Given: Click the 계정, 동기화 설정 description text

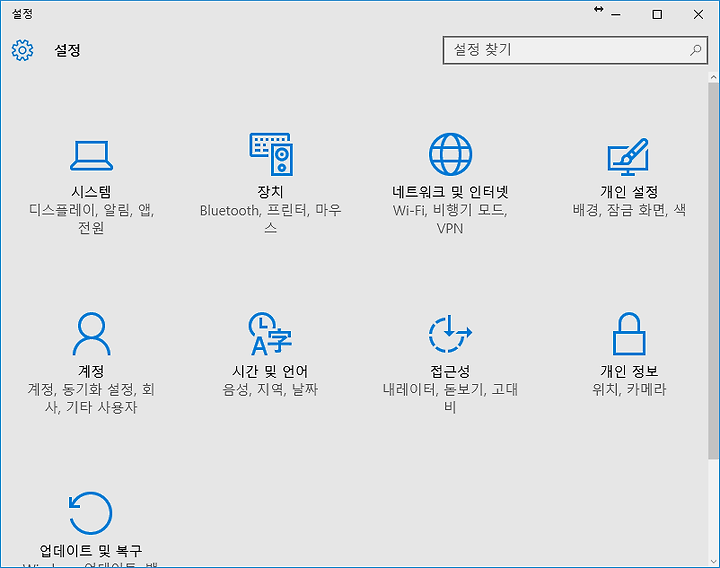Looking at the screenshot, I should click(x=91, y=398).
